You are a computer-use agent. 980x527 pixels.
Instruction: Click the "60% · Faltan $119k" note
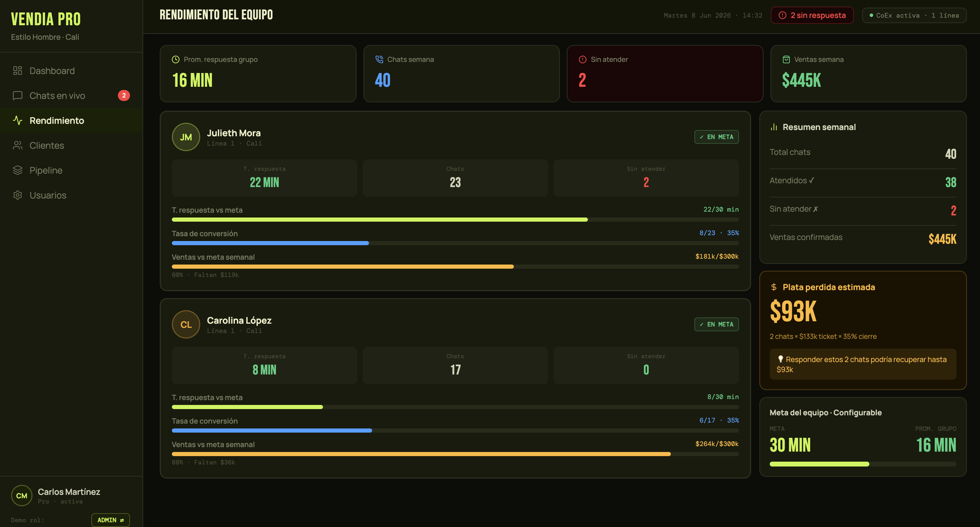205,275
